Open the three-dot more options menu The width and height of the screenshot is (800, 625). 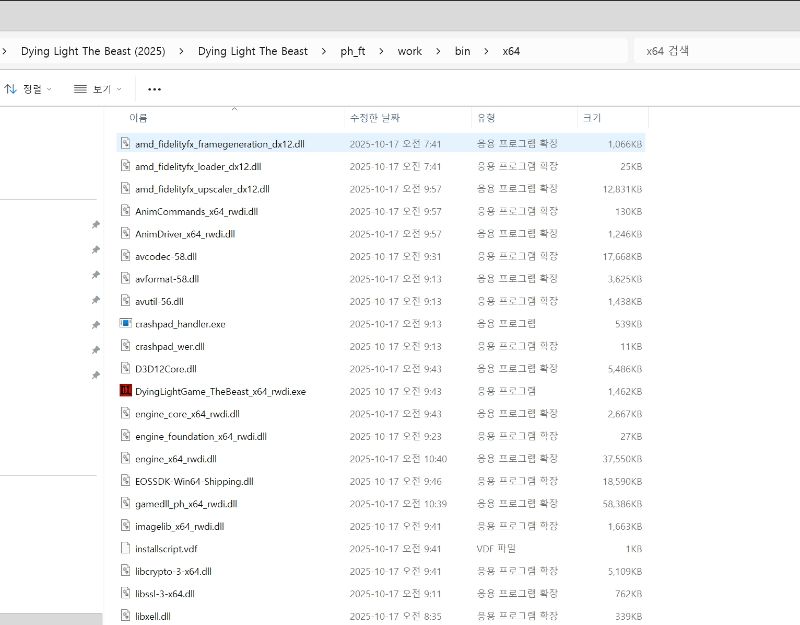pos(154,89)
